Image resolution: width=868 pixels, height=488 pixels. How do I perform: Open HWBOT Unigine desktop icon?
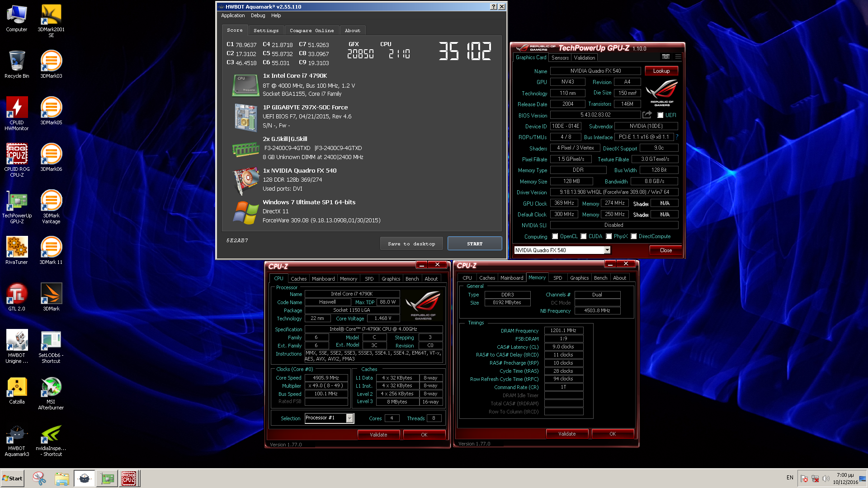(17, 347)
